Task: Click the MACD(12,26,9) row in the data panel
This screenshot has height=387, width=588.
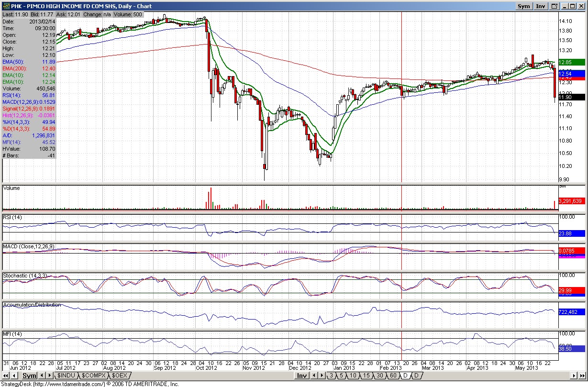Action: pos(29,102)
